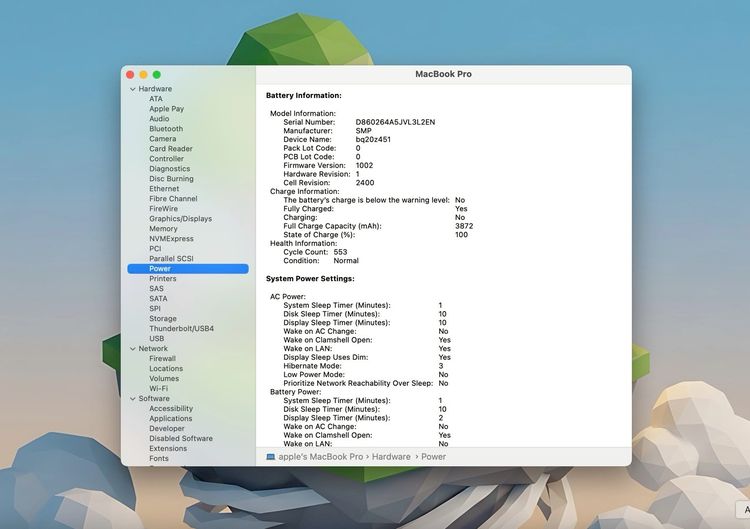Click the laptop icon in path bar
Image resolution: width=750 pixels, height=529 pixels.
click(270, 457)
